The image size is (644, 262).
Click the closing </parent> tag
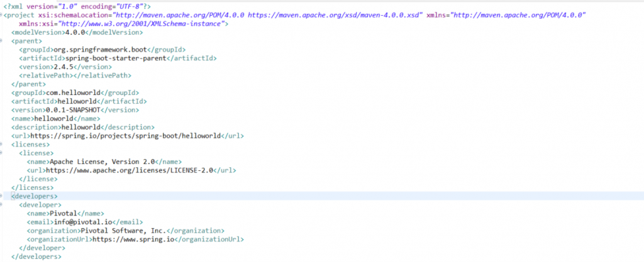point(28,84)
